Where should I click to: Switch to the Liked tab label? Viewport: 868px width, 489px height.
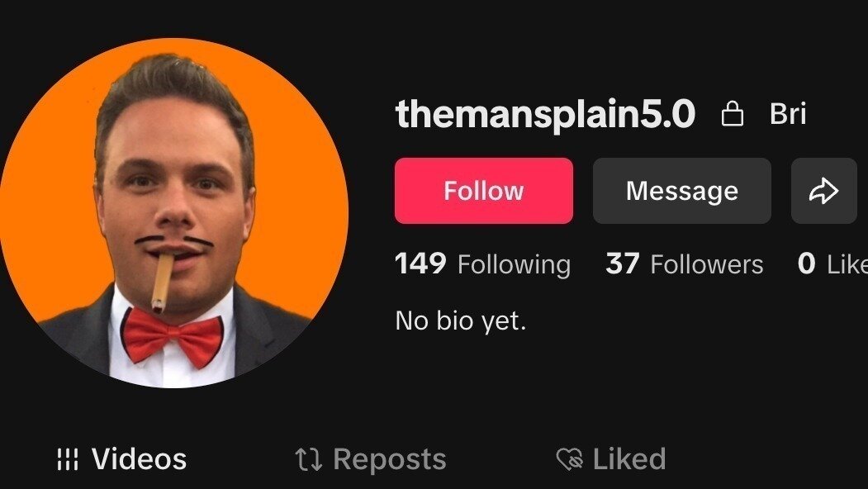click(x=628, y=459)
